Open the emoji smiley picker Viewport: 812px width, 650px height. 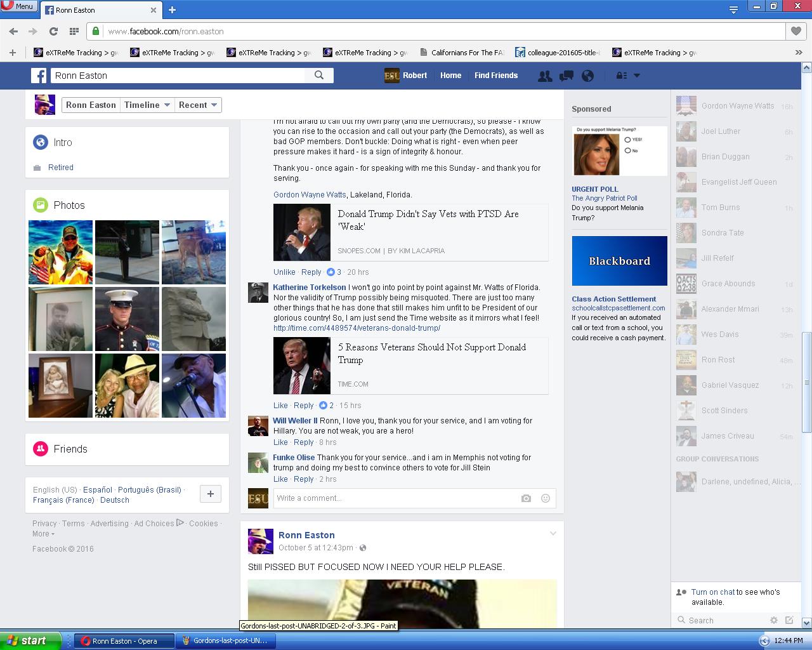[545, 498]
